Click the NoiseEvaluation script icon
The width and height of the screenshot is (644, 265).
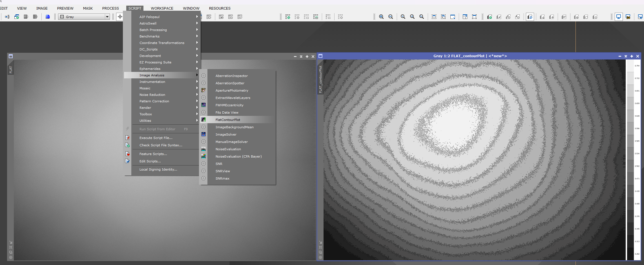203,149
